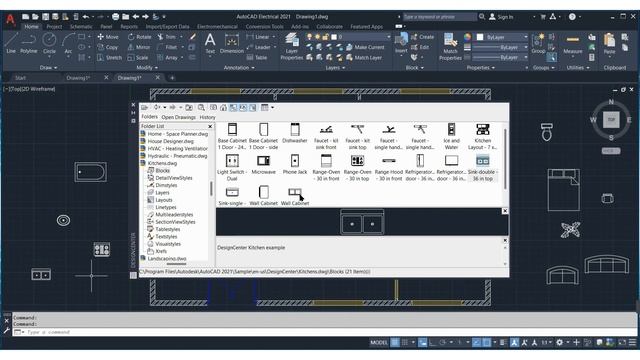Expand the Layers panel dropdown
This screenshot has height=360, width=640.
pos(336,68)
